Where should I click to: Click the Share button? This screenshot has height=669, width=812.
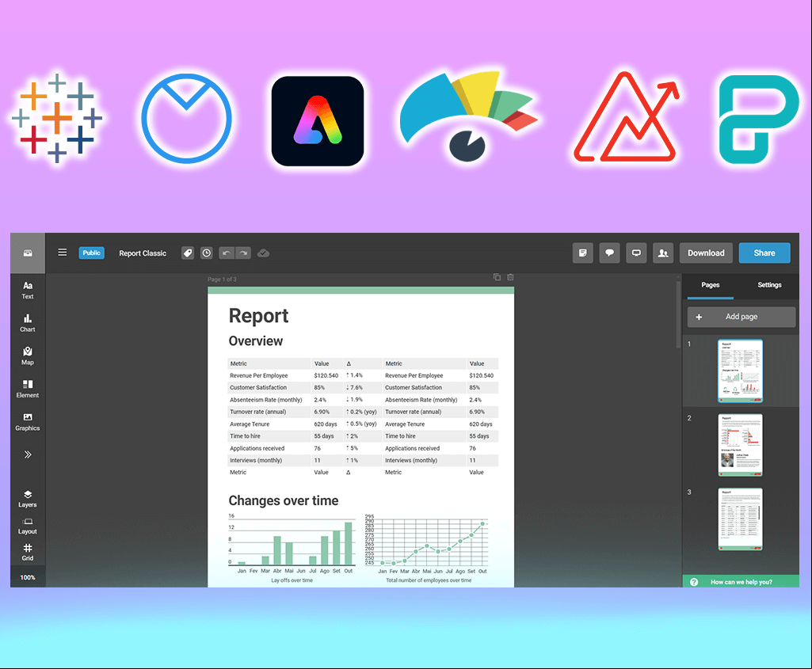(x=765, y=253)
